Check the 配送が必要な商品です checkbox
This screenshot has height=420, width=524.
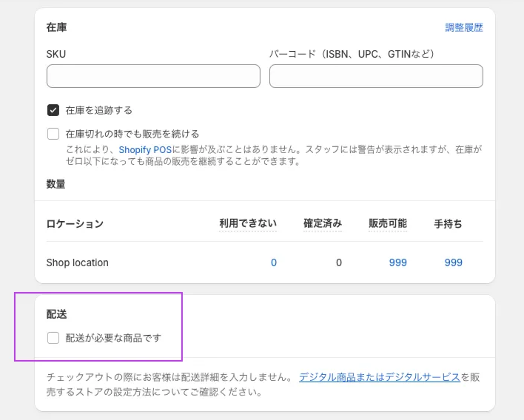(53, 338)
